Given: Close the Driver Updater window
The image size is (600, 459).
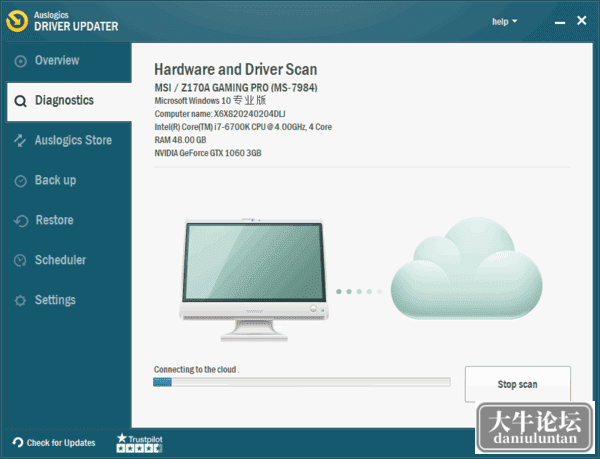Looking at the screenshot, I should coord(582,21).
